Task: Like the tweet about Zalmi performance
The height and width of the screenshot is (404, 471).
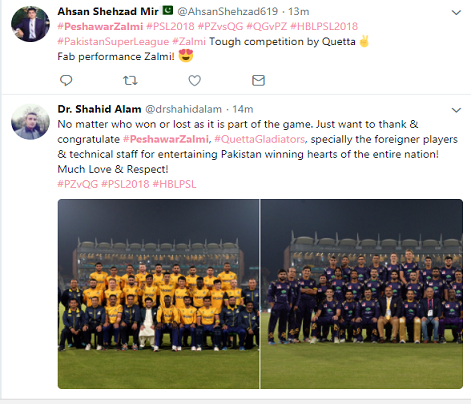Action: (x=194, y=80)
